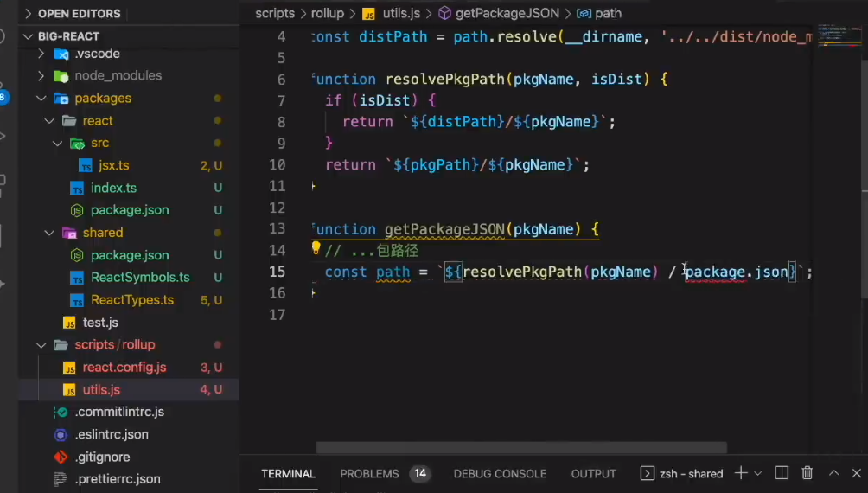Close the terminal panel
Viewport: 868px width, 493px height.
[857, 473]
